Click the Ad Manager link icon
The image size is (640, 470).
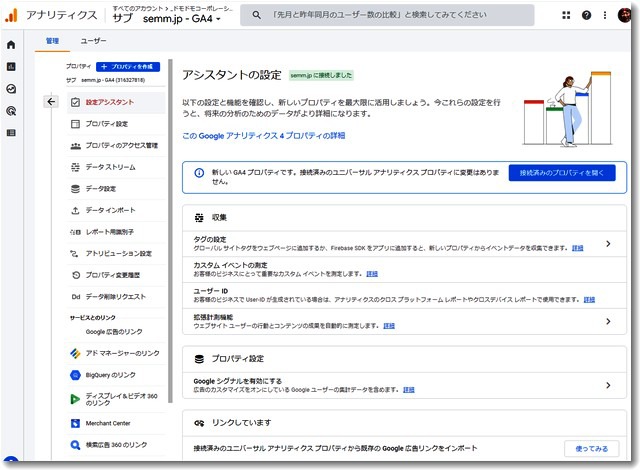tap(76, 353)
